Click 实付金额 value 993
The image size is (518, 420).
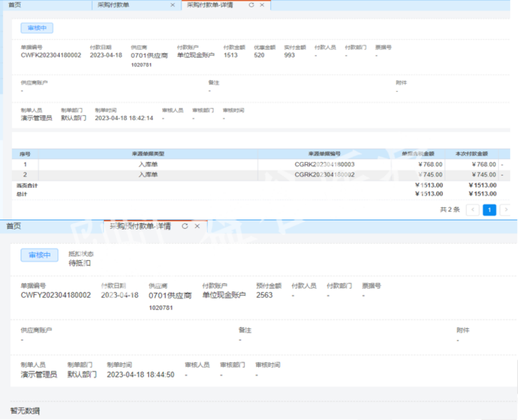[x=290, y=55]
